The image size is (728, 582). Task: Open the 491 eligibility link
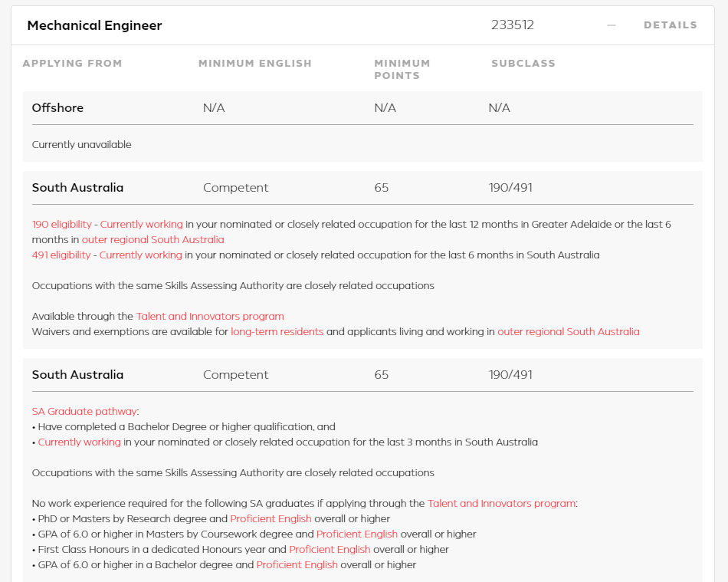tap(61, 255)
